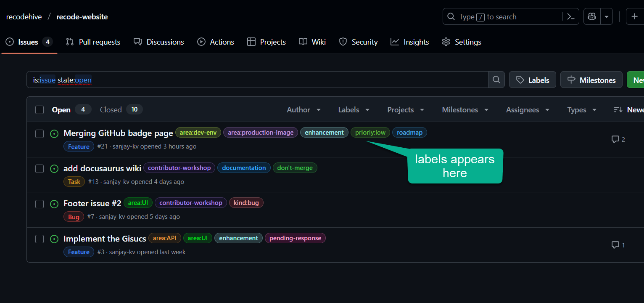Click the Task type badge on issue #13
644x303 pixels.
tap(74, 182)
